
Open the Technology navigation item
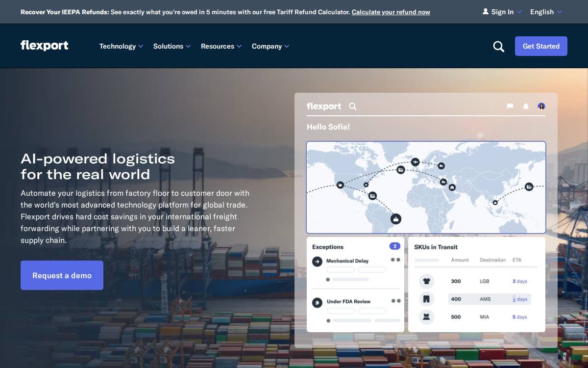[x=118, y=46]
